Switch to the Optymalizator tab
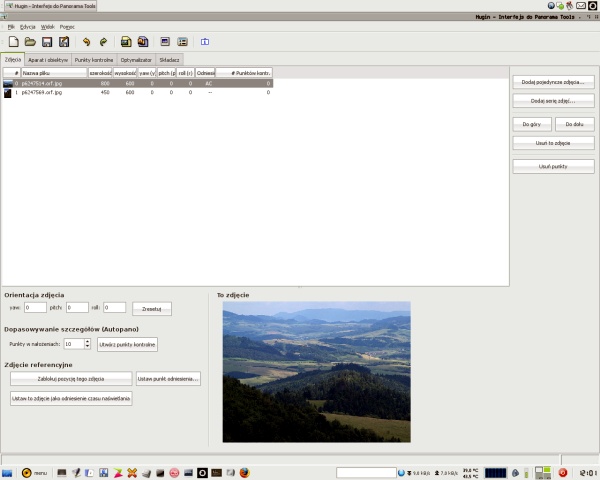Viewport: 600px width, 480px height. [x=136, y=60]
